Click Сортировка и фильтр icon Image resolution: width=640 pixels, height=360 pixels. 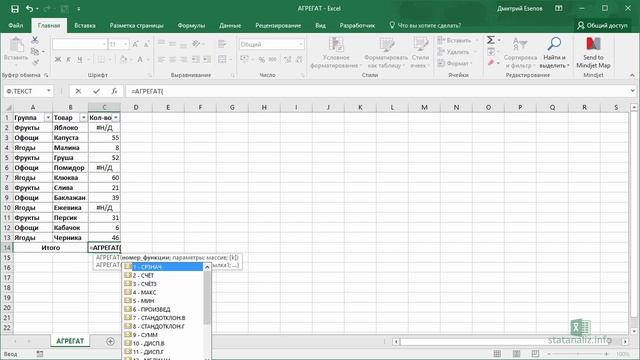(520, 52)
